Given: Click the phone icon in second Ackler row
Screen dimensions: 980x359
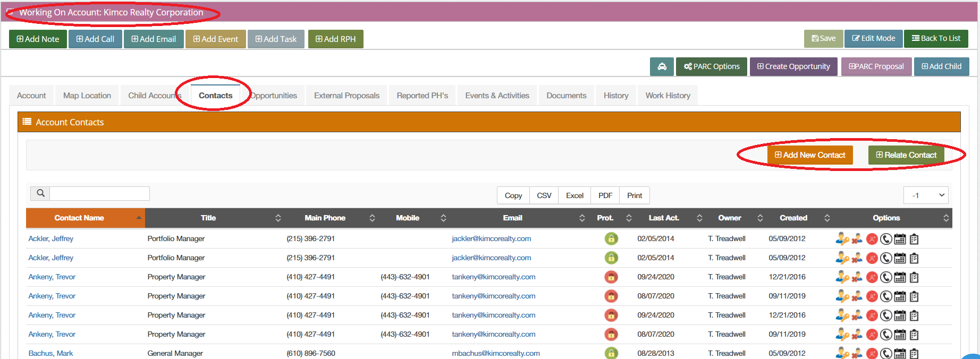Looking at the screenshot, I should coord(886,258).
